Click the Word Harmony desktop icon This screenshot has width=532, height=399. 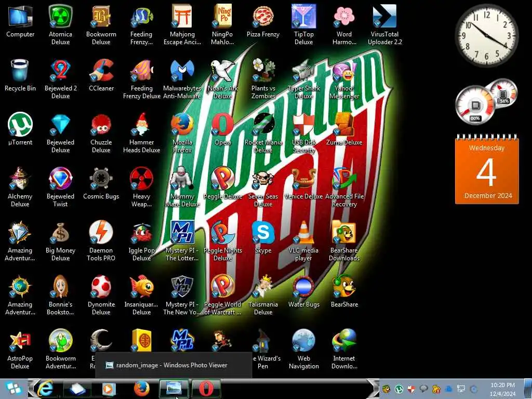tap(344, 25)
